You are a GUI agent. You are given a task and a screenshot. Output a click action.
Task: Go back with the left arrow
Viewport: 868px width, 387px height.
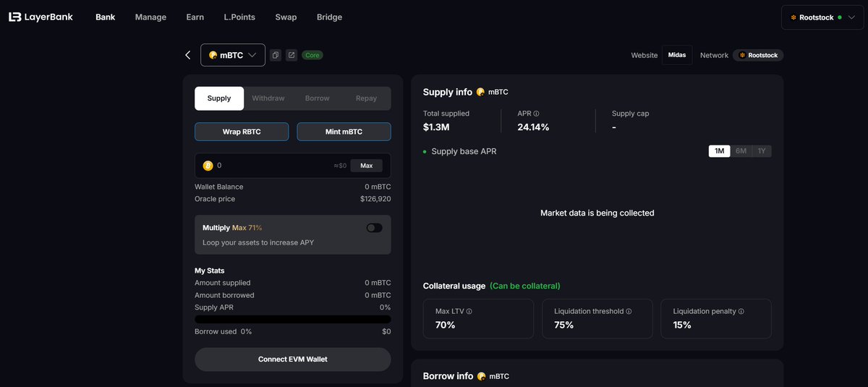188,55
